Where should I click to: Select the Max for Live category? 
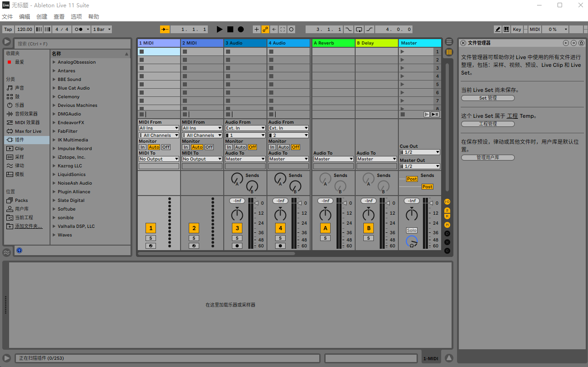click(x=28, y=131)
